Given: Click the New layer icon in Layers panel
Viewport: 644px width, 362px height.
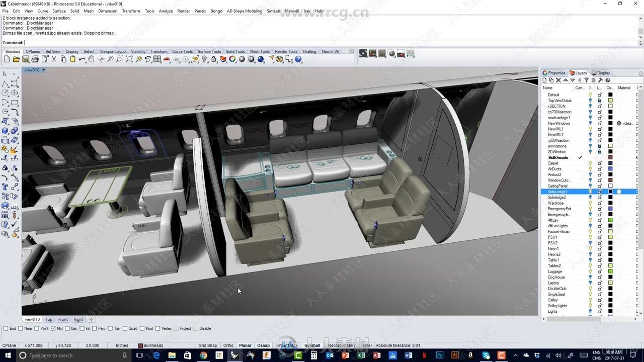Looking at the screenshot, I should tap(544, 80).
